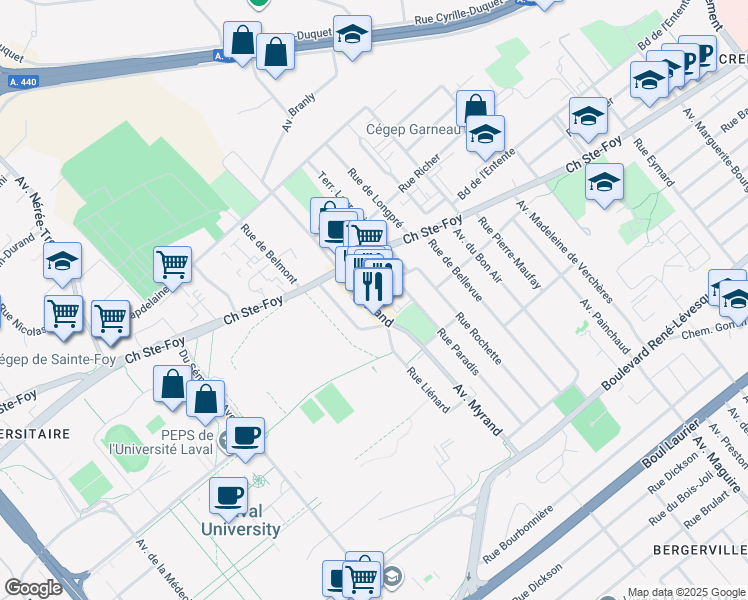
Task: Click the Av. du Bon Air label
Action: point(478,256)
